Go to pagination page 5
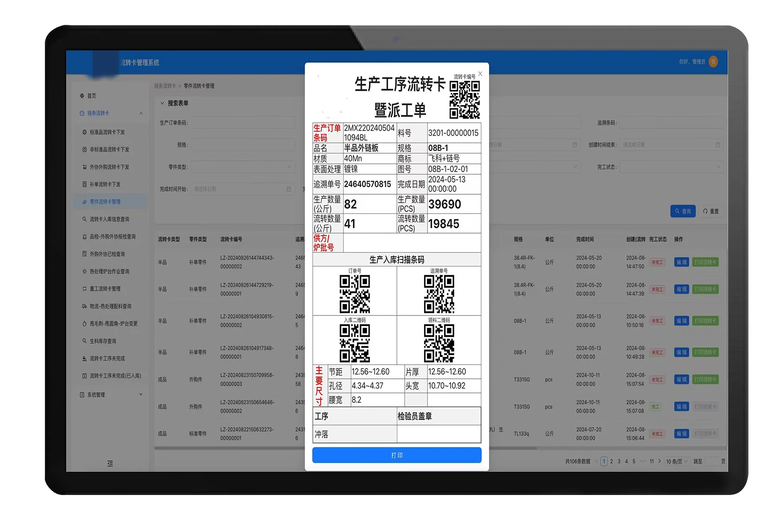The width and height of the screenshot is (779, 532). 634,462
